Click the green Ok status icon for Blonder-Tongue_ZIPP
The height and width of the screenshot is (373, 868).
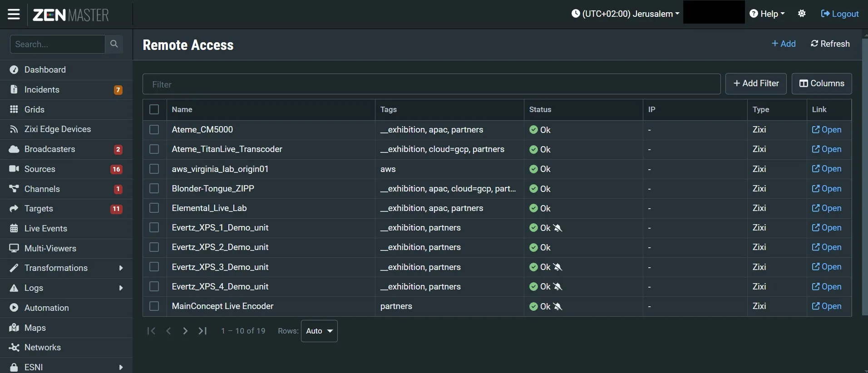click(x=533, y=189)
